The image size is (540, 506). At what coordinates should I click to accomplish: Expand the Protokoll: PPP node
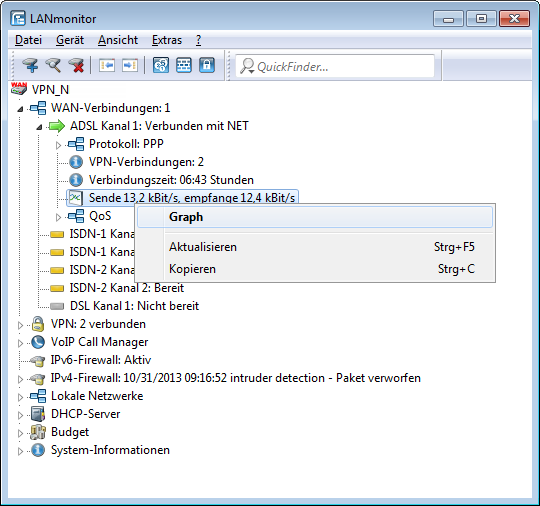(58, 145)
